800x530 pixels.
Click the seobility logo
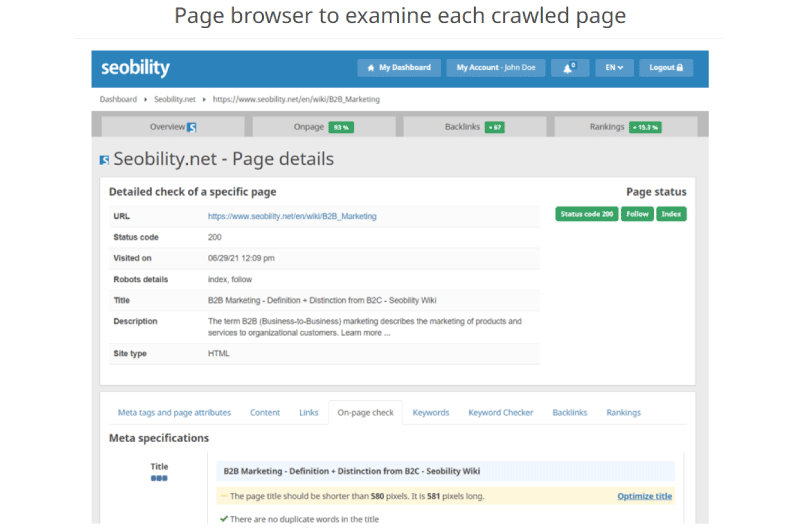point(135,68)
